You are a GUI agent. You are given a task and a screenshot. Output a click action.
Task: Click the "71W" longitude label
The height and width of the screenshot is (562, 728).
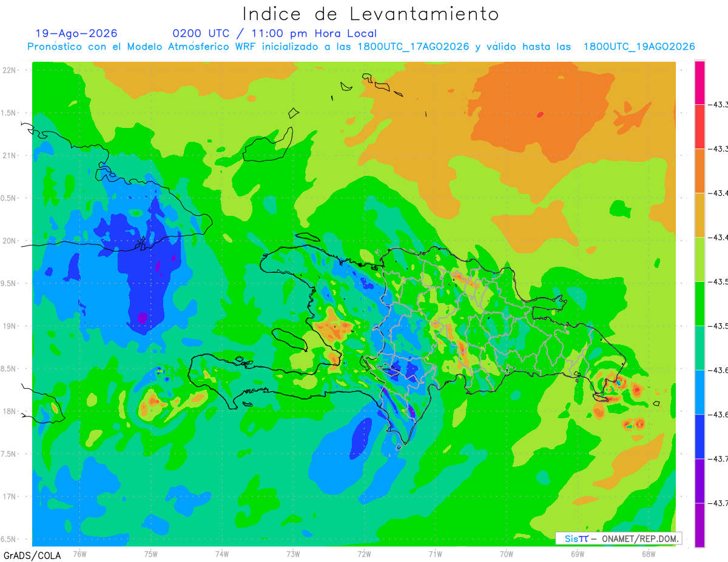(x=435, y=554)
